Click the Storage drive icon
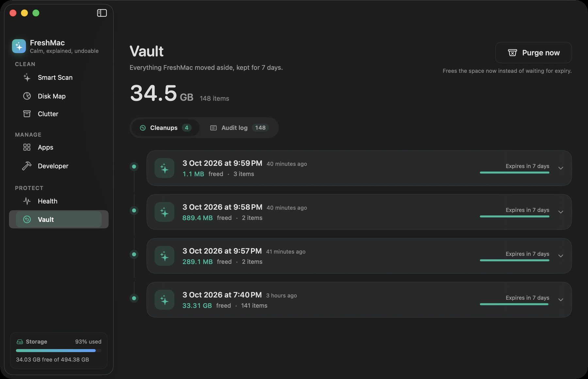The width and height of the screenshot is (588, 379). tap(20, 342)
